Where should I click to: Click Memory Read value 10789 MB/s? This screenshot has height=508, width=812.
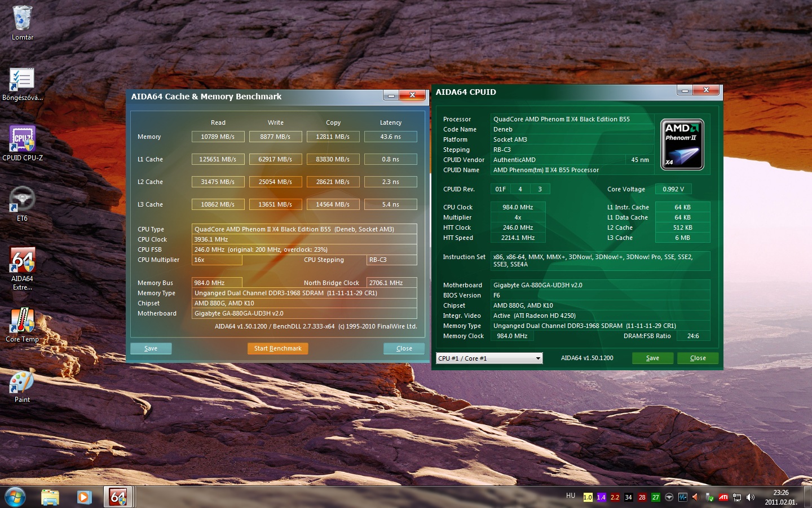[218, 137]
